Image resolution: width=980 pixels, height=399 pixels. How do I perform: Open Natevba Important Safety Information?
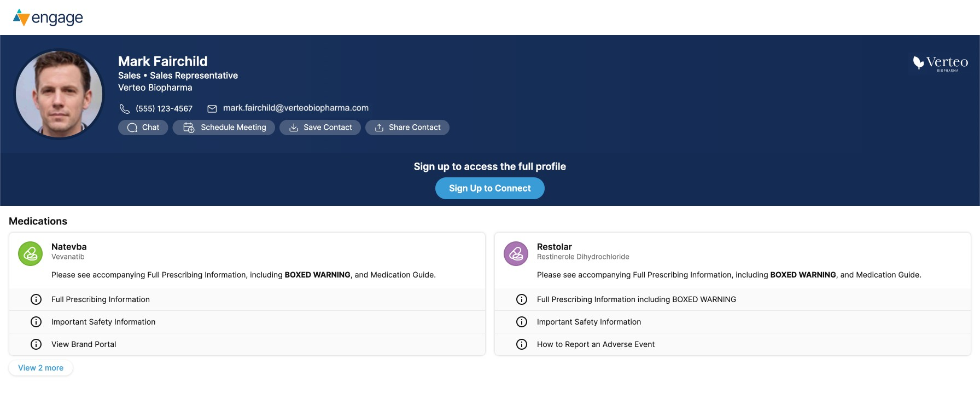103,322
